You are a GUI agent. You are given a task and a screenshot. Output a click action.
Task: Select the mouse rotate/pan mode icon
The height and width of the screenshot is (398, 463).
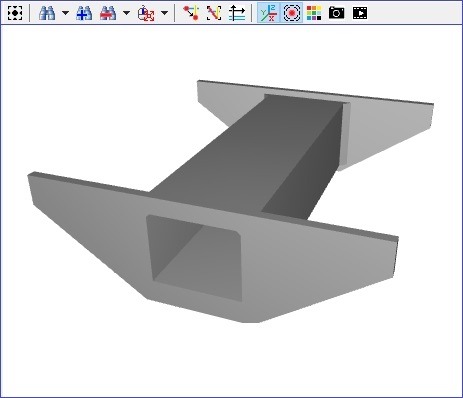coord(146,13)
